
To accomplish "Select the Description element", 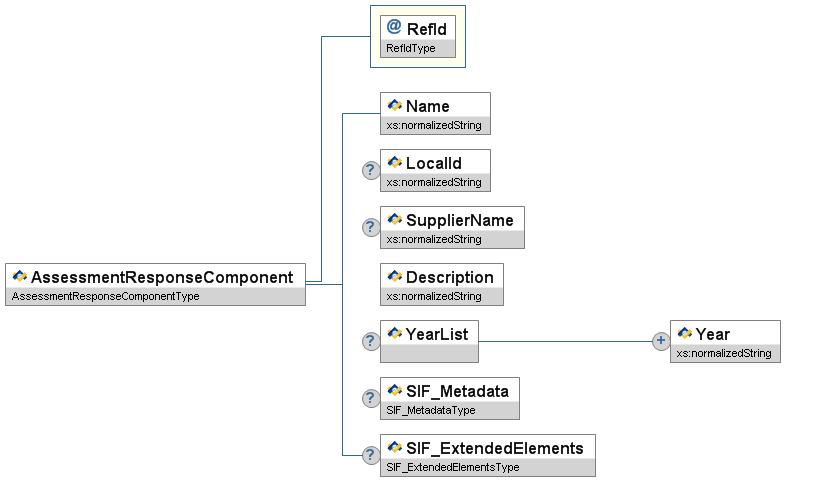I will (x=449, y=277).
